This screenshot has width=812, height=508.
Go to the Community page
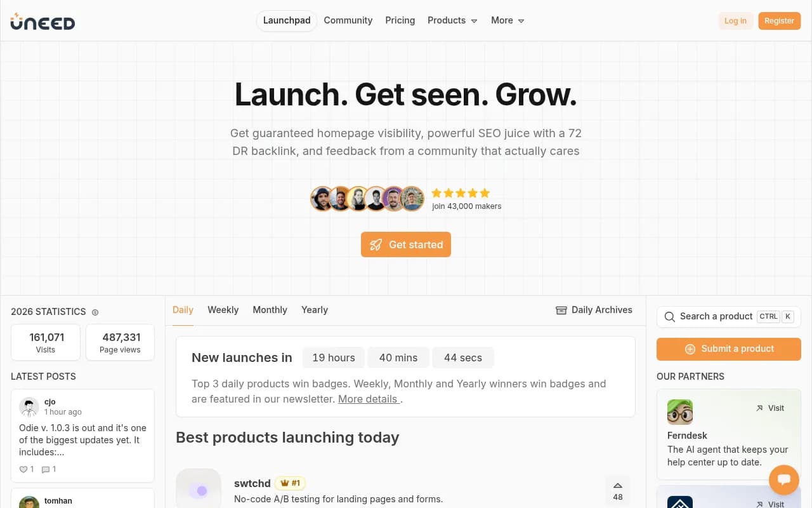pyautogui.click(x=348, y=20)
